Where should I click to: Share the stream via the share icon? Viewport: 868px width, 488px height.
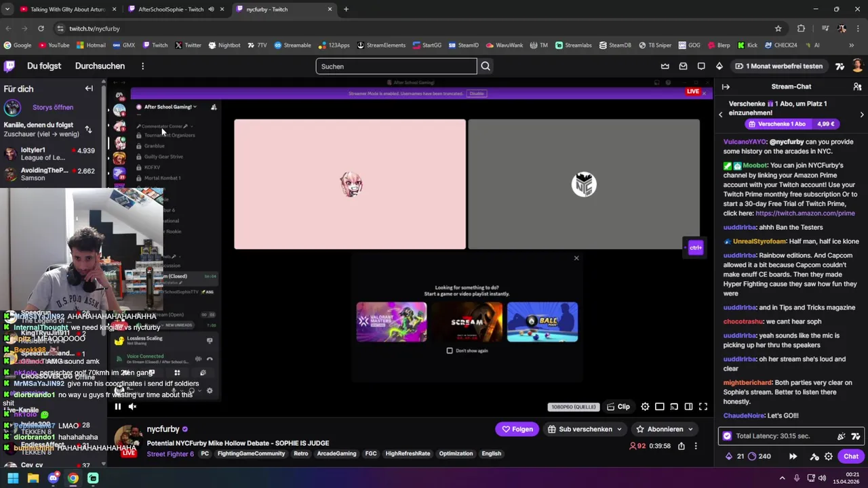point(682,446)
